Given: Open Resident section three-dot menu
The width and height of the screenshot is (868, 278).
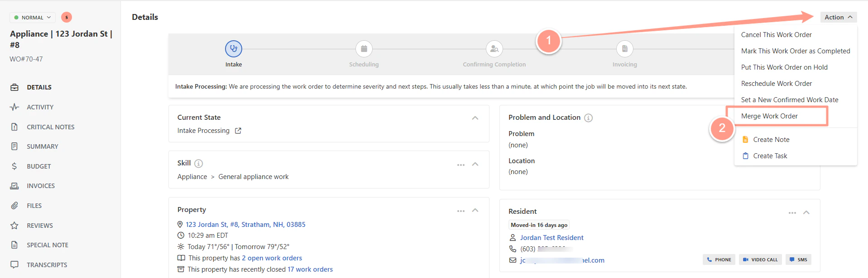Looking at the screenshot, I should coord(792,213).
